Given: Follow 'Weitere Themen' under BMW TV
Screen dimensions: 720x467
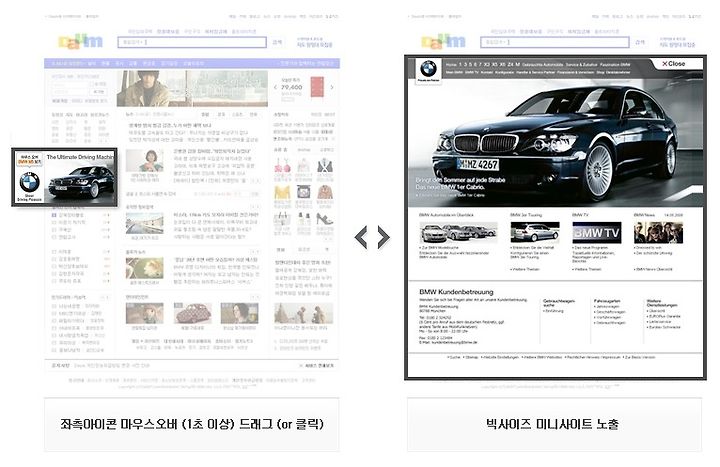Looking at the screenshot, I should pyautogui.click(x=587, y=269).
